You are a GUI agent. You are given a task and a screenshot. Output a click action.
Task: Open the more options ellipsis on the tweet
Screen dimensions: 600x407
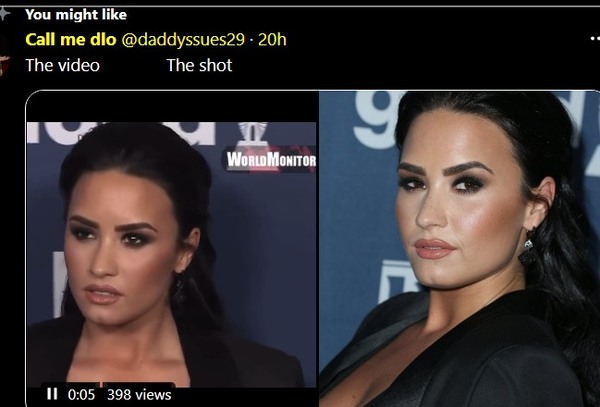[x=595, y=39]
